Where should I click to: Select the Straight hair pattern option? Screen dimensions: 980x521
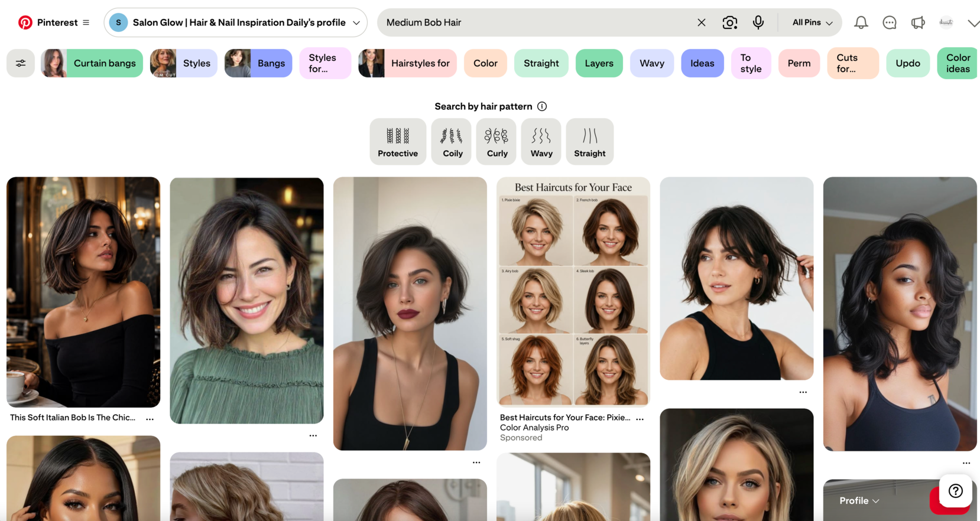(590, 141)
